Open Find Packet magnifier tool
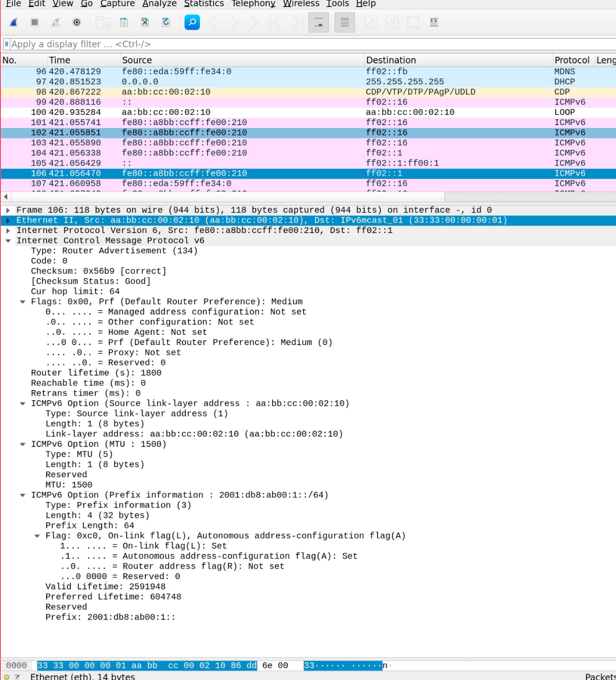 click(x=192, y=22)
